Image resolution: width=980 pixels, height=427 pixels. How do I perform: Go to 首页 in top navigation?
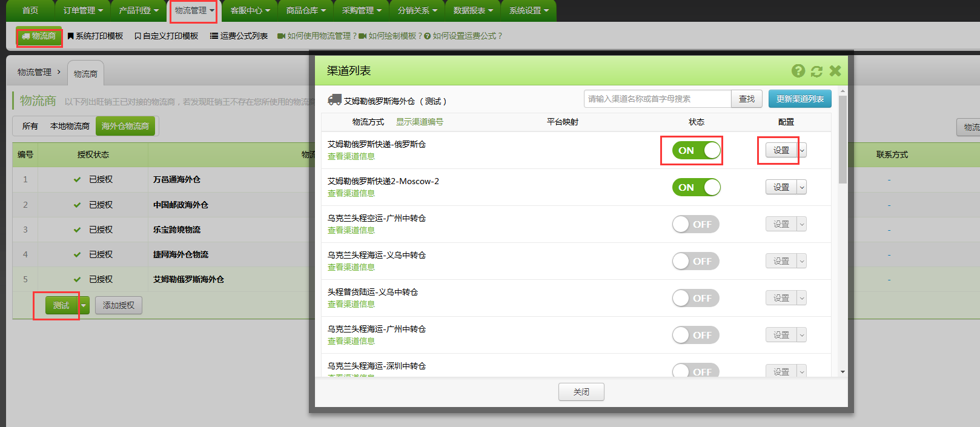tap(30, 10)
